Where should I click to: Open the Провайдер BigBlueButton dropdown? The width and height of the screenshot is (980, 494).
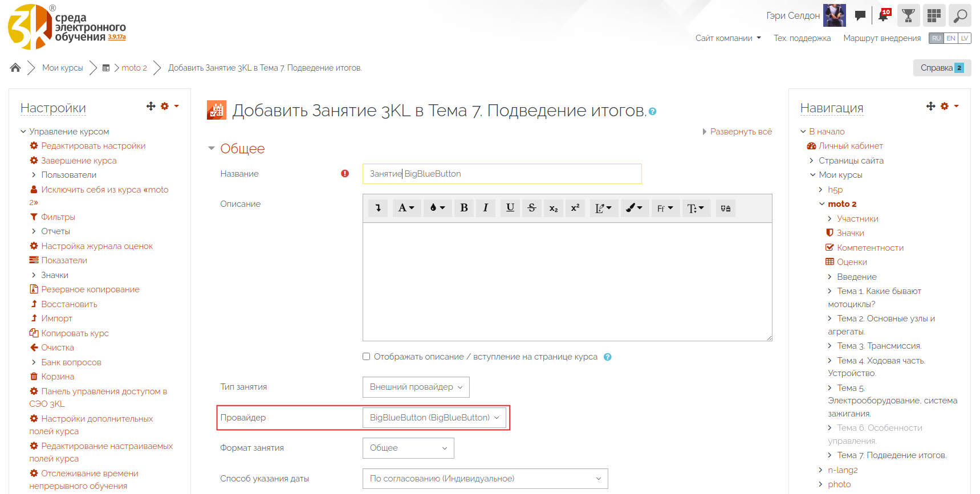(x=434, y=418)
